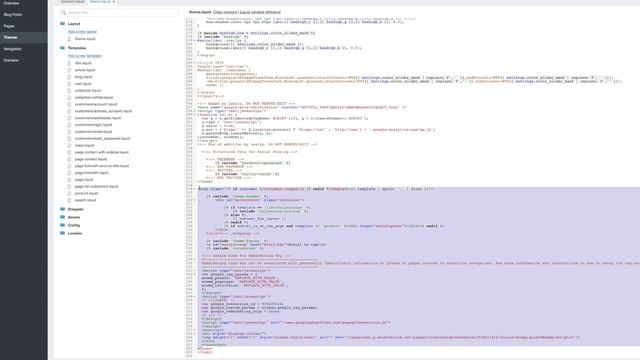Open customers/account.liquid template
This screenshot has width=640, height=360.
pyautogui.click(x=96, y=104)
